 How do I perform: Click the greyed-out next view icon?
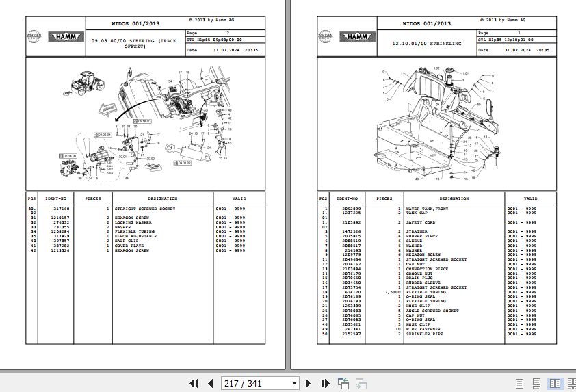(x=361, y=384)
